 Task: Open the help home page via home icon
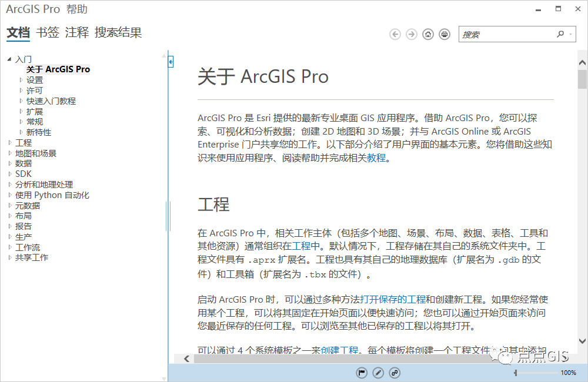(x=428, y=34)
